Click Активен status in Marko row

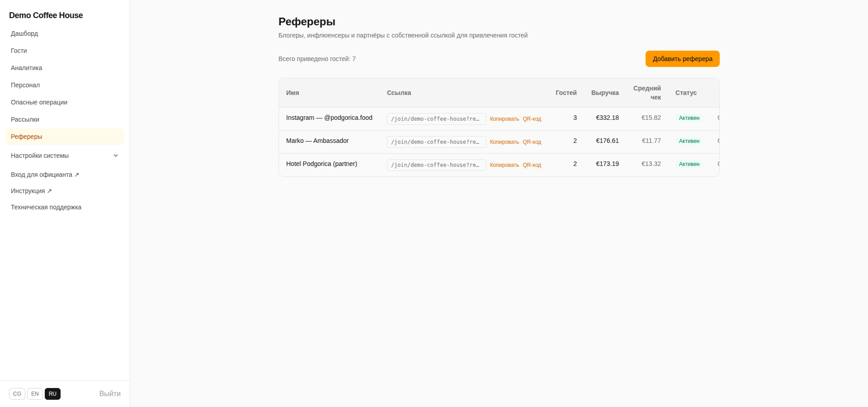(689, 141)
